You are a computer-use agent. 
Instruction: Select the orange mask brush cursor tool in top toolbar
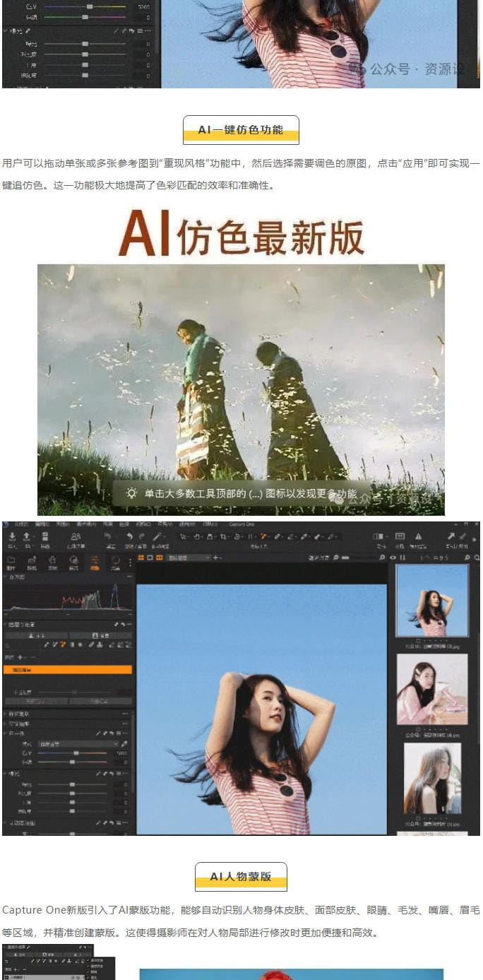click(263, 536)
